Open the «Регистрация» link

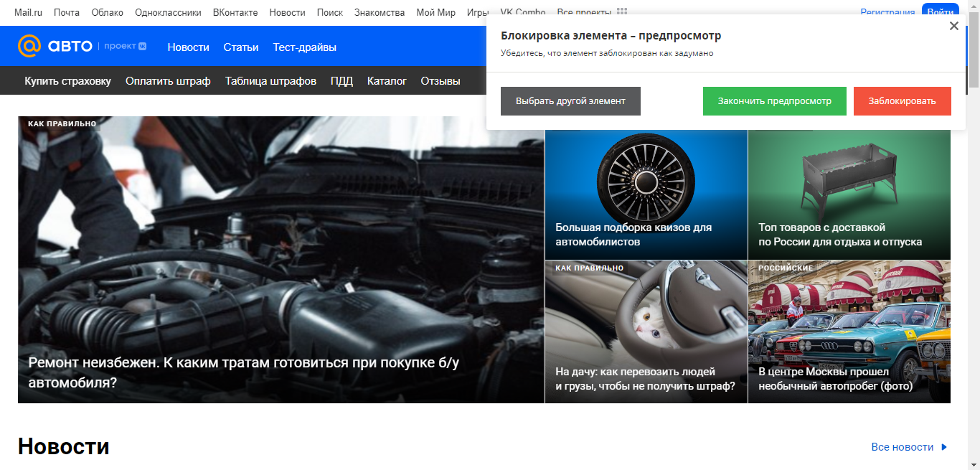pos(887,11)
